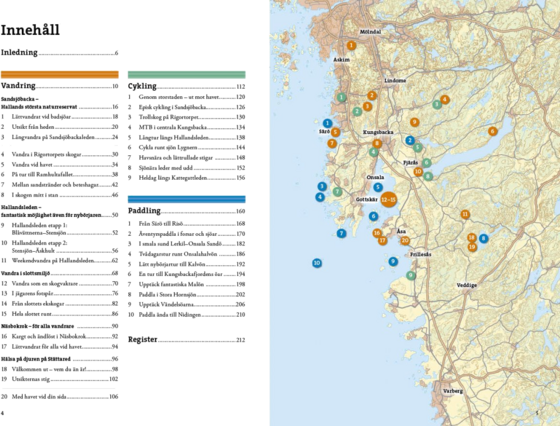Screen dimensions: 560x426
Task: Select 'Paddla ända till Nidingen' entry
Action: point(186,315)
